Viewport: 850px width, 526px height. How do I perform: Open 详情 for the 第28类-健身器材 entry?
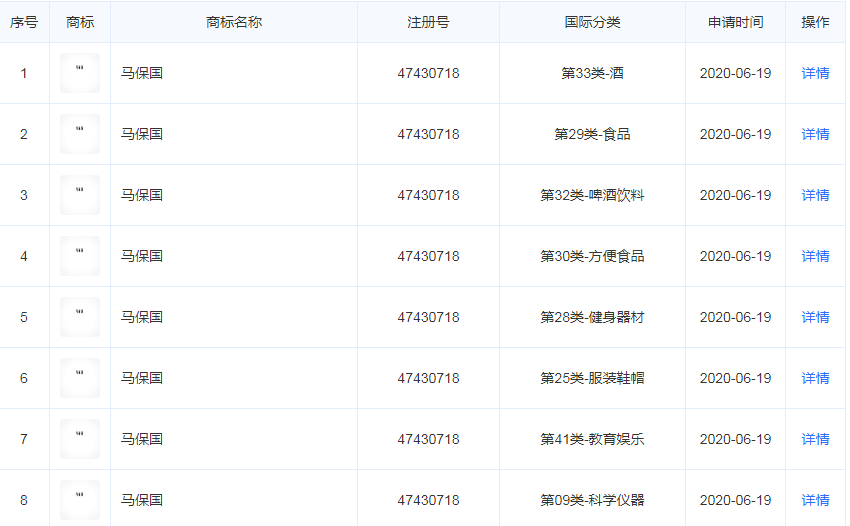[815, 317]
